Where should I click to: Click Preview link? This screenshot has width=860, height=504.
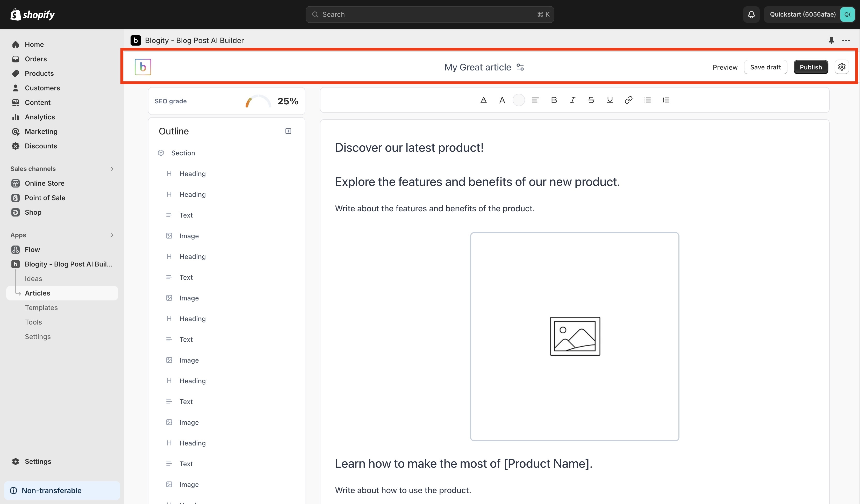pyautogui.click(x=725, y=67)
